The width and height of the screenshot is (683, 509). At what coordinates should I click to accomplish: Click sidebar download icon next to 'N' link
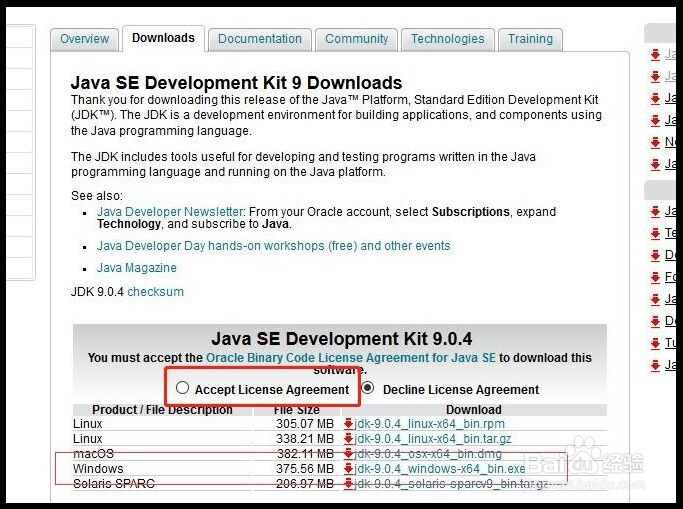pos(655,142)
